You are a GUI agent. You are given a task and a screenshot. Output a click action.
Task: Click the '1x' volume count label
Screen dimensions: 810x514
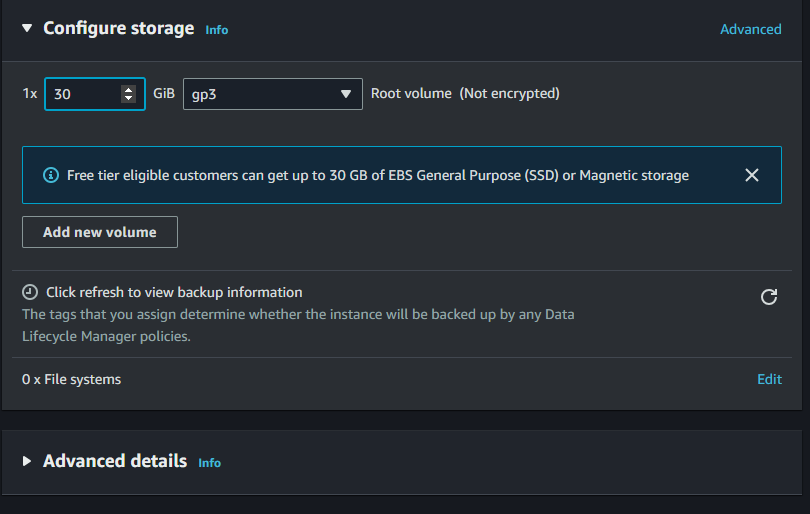pos(30,94)
